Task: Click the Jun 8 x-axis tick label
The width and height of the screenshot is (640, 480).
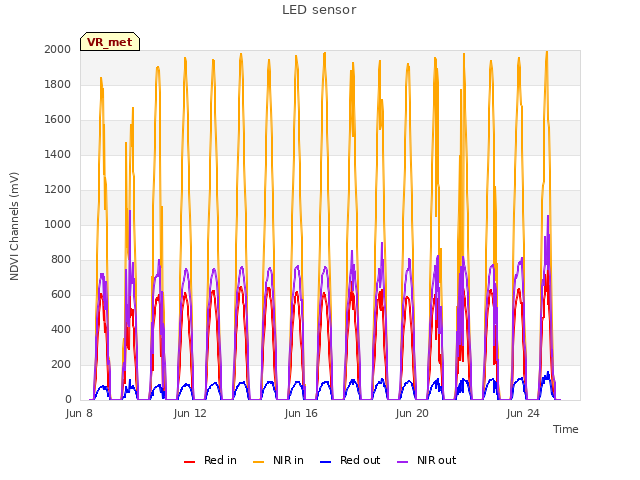Action: (79, 413)
